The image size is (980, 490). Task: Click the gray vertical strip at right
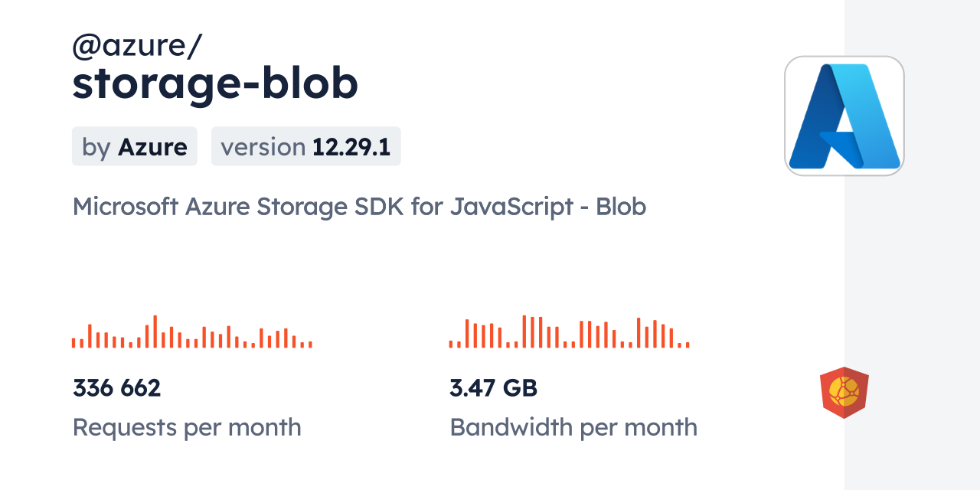912,245
